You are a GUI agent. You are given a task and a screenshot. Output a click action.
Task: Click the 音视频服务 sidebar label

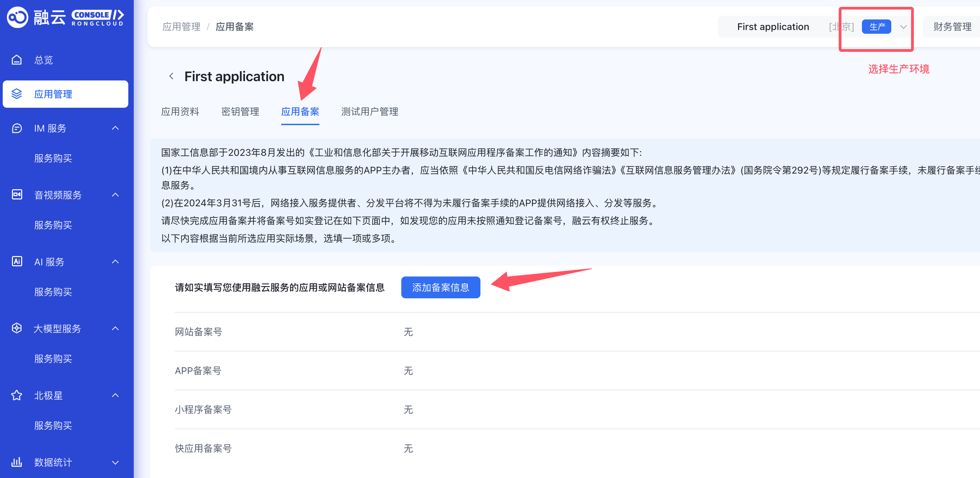tap(58, 195)
